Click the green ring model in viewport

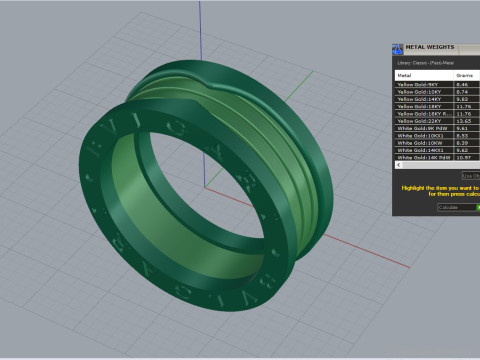click(x=206, y=186)
